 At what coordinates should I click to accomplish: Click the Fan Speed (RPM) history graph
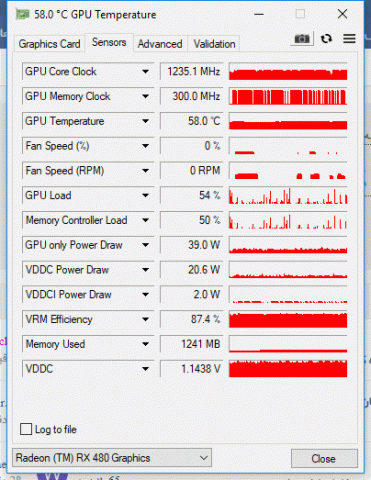point(288,171)
